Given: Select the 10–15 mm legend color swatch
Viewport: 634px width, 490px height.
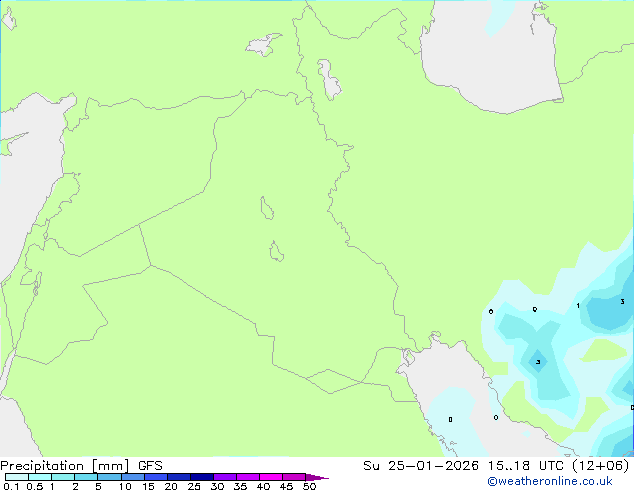Looking at the screenshot, I should tap(133, 477).
